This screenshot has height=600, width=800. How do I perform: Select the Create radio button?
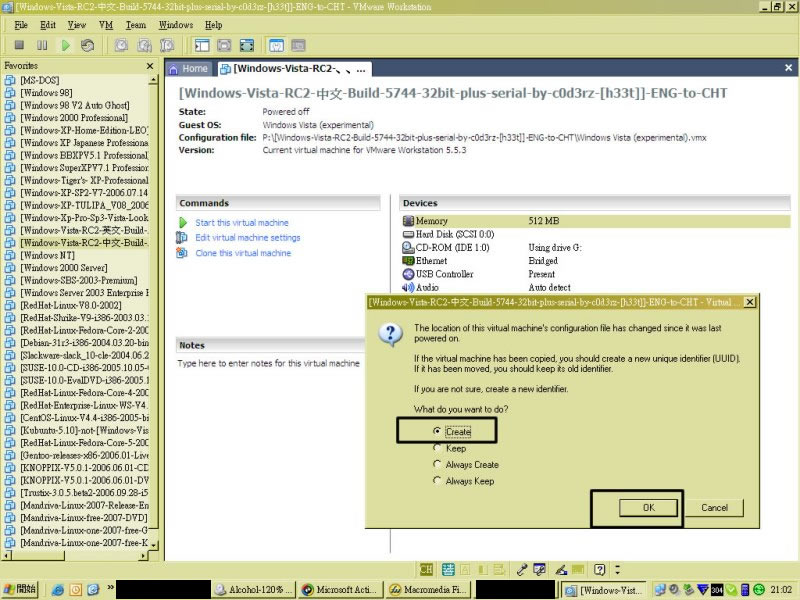click(437, 431)
